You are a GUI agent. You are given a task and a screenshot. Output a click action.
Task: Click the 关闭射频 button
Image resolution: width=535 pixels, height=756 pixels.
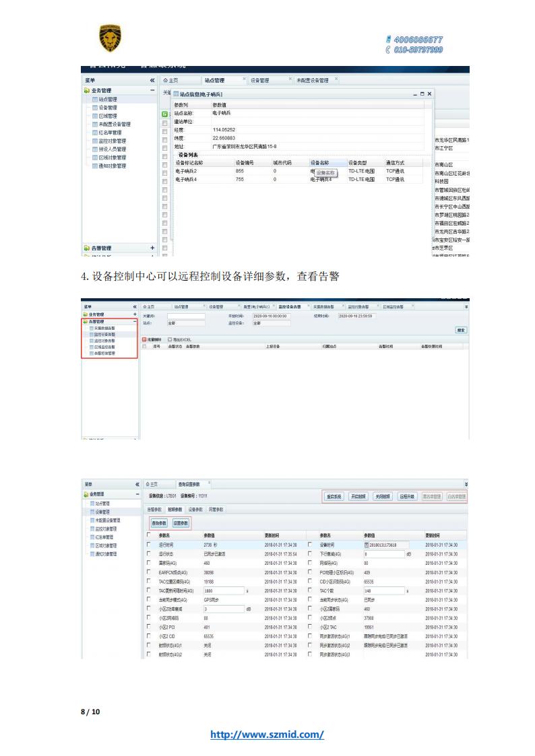point(382,496)
